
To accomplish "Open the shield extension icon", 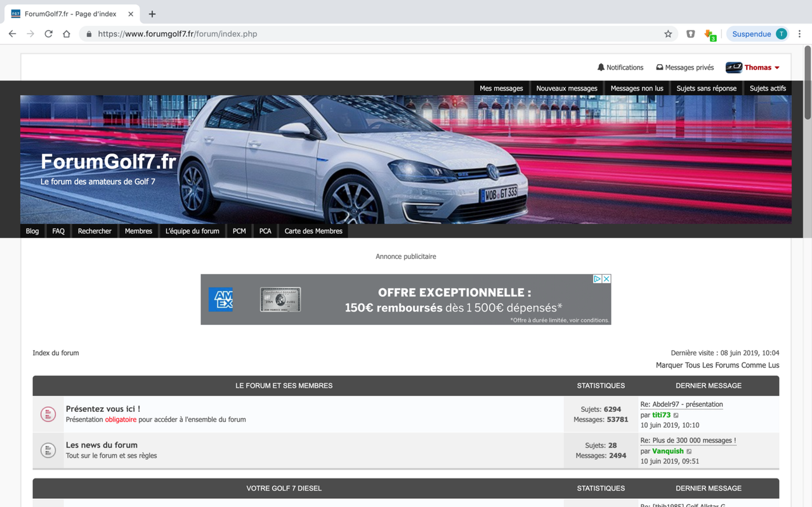I will (691, 34).
